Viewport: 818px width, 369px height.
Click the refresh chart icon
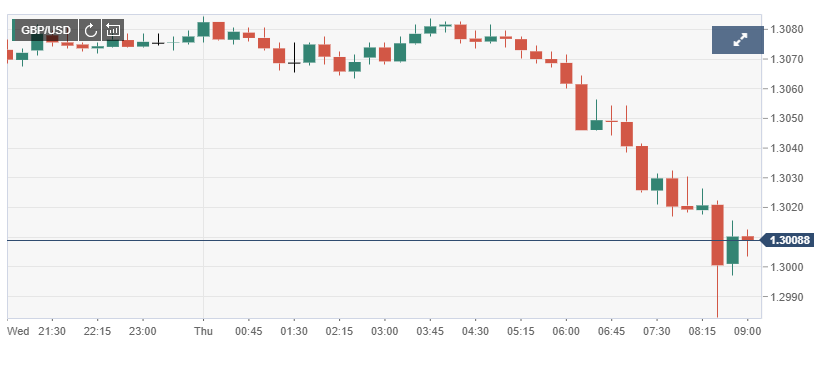90,30
